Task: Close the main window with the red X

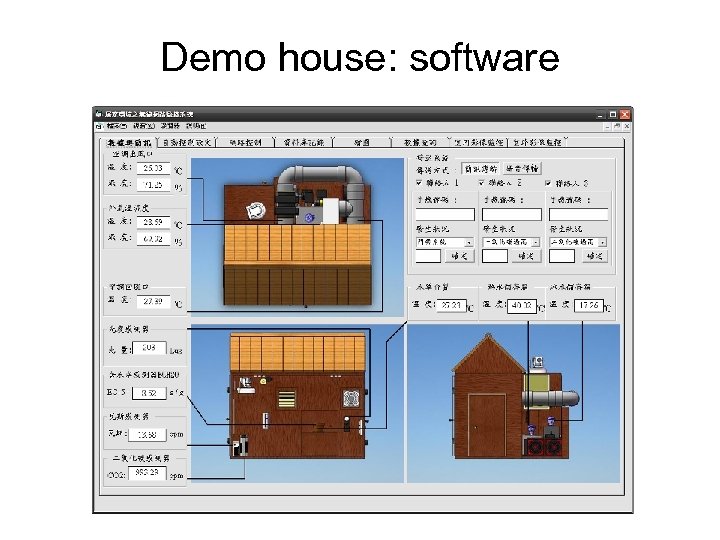Action: (x=624, y=114)
